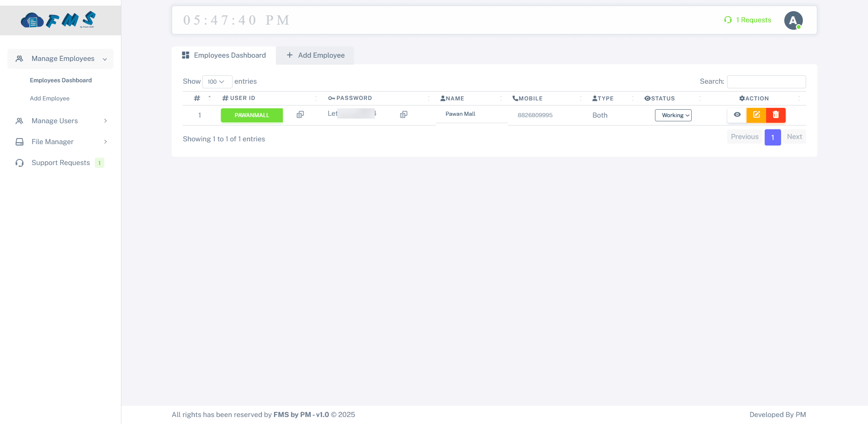The width and height of the screenshot is (868, 424).
Task: Click the mobile number 8826809995
Action: tap(535, 115)
